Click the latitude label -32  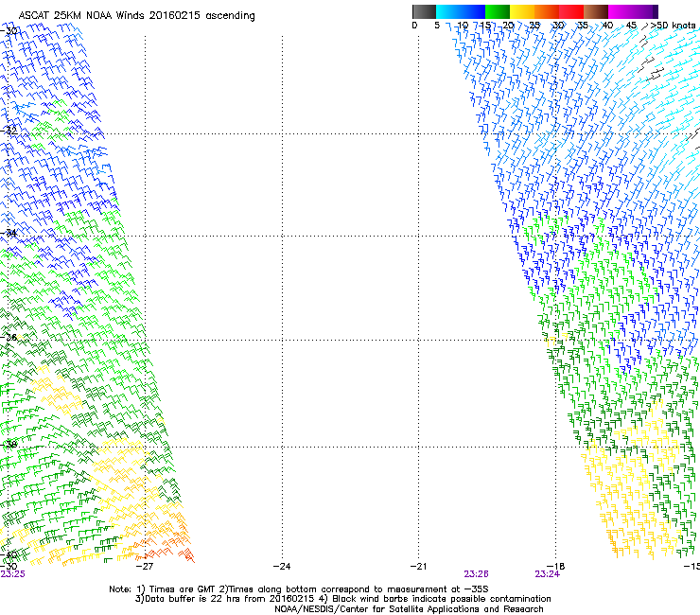pyautogui.click(x=9, y=131)
